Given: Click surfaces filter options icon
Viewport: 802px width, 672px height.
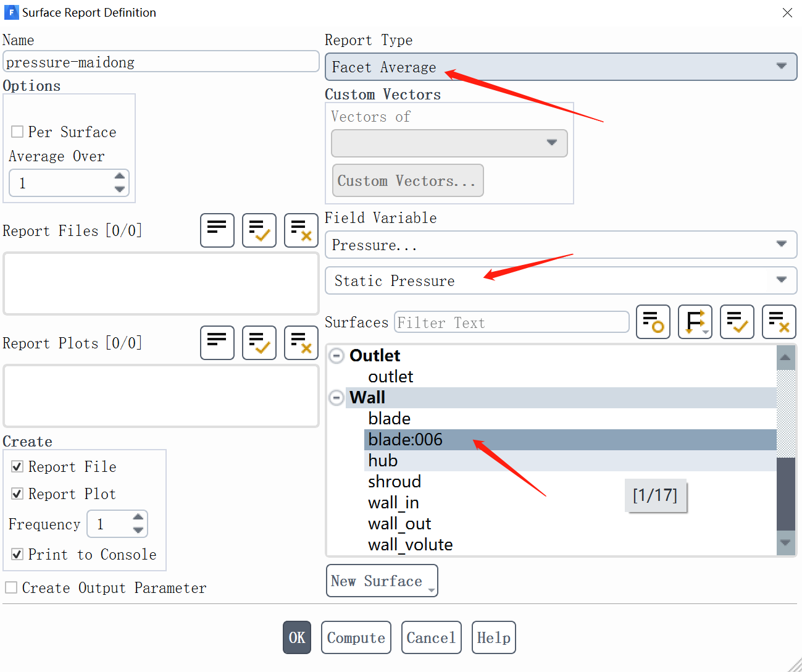Looking at the screenshot, I should pos(653,322).
